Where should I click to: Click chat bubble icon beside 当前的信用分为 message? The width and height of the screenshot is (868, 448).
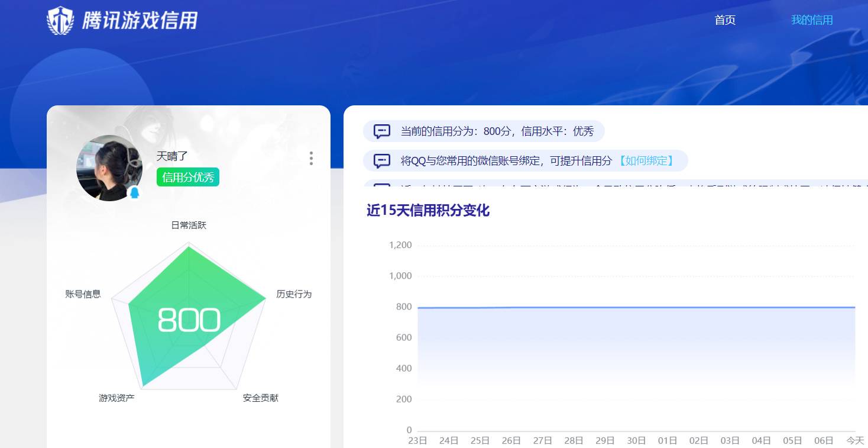tap(382, 131)
